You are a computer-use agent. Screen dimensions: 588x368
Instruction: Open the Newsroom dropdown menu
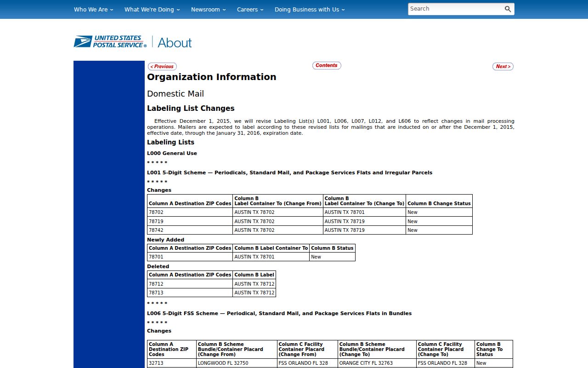pos(209,9)
